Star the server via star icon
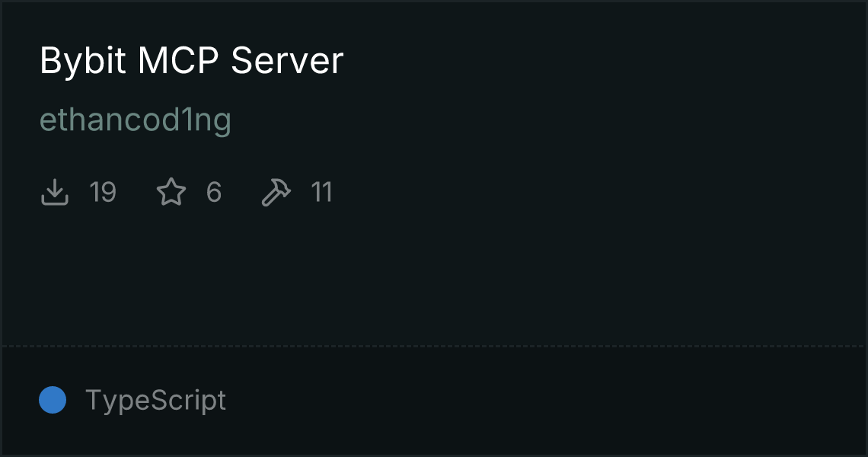The width and height of the screenshot is (868, 457). [171, 192]
